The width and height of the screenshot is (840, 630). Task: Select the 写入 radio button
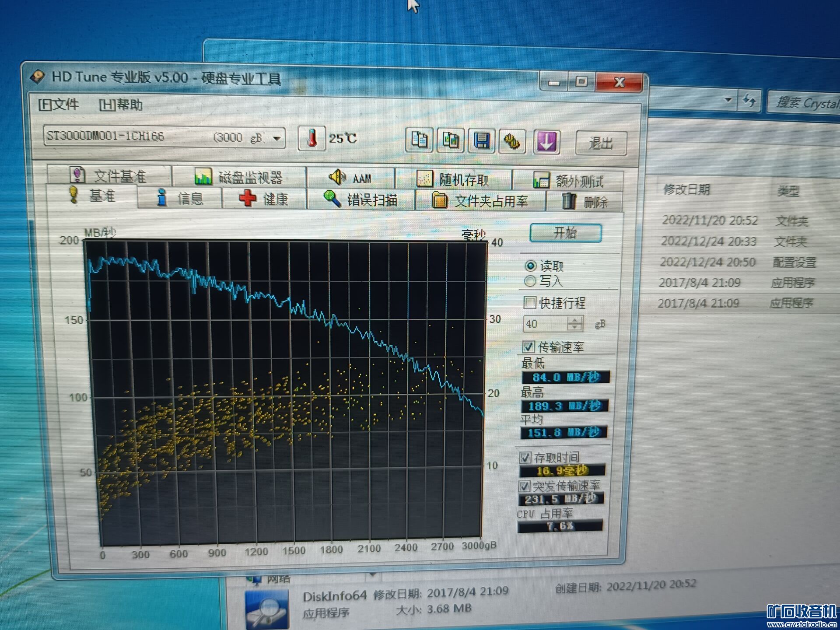tap(530, 281)
